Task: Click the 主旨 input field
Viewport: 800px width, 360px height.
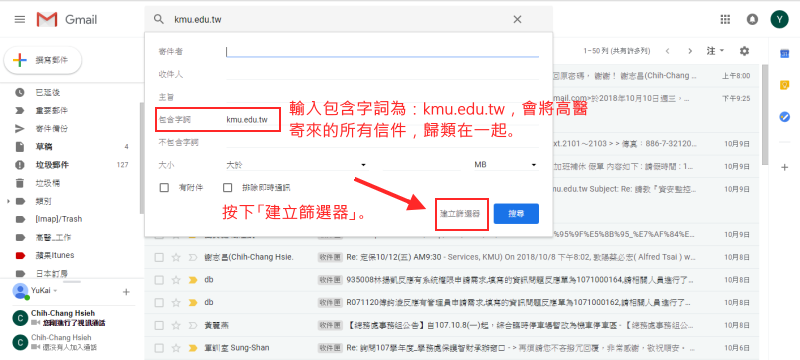Action: point(382,97)
